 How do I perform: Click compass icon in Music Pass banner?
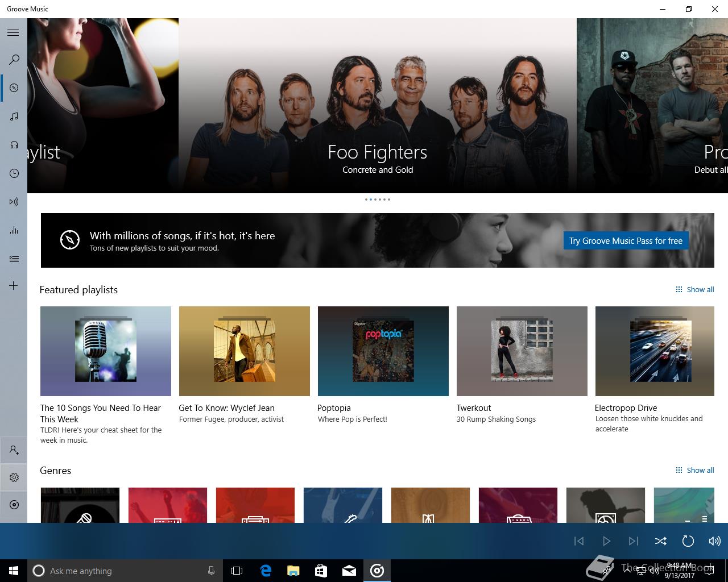(x=70, y=240)
